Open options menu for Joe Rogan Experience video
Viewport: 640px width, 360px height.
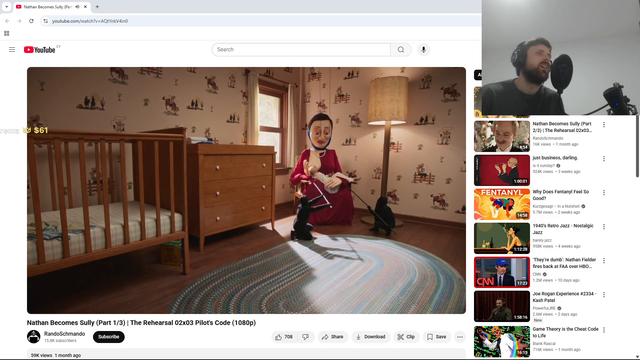coord(604,294)
